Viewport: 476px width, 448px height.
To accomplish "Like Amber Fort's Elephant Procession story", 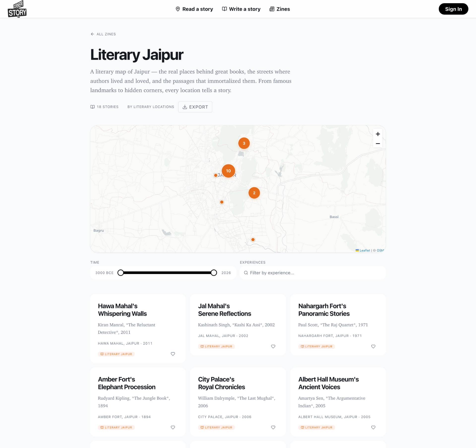I will 173,427.
